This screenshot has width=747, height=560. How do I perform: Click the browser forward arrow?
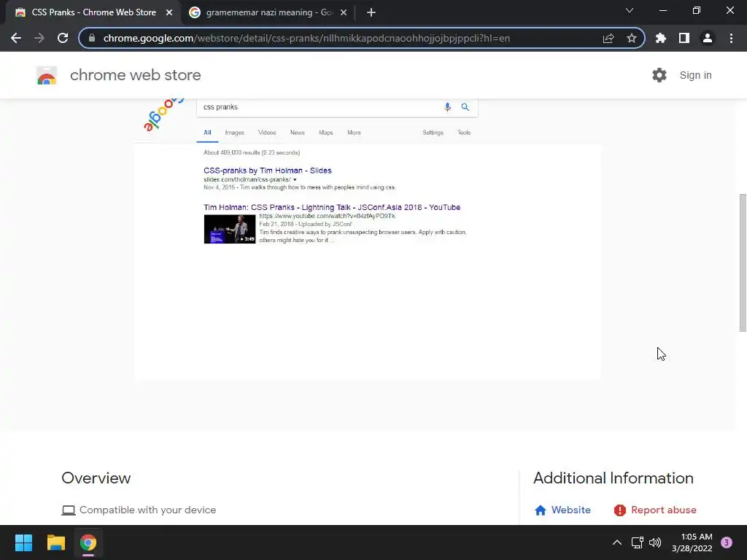[x=39, y=38]
